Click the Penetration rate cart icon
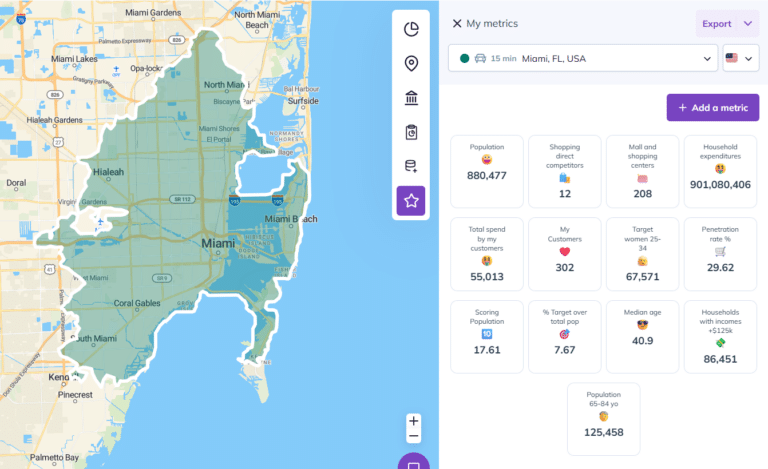Viewport: 768px width, 469px height. click(x=720, y=252)
